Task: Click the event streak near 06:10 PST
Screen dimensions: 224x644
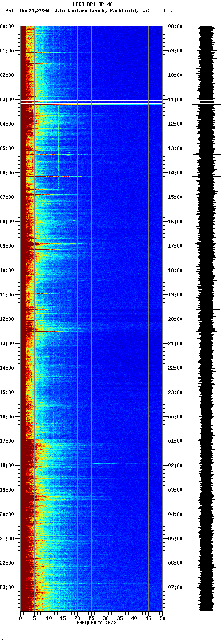Action: click(x=55, y=176)
